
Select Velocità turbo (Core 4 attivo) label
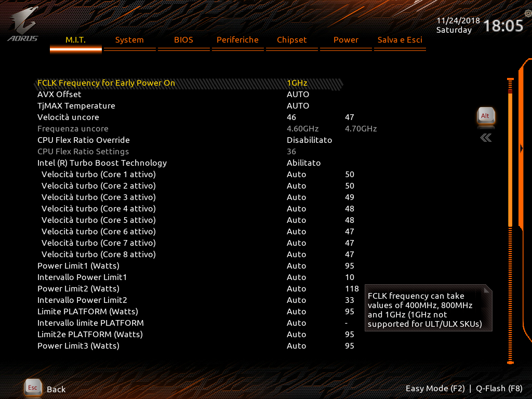99,209
